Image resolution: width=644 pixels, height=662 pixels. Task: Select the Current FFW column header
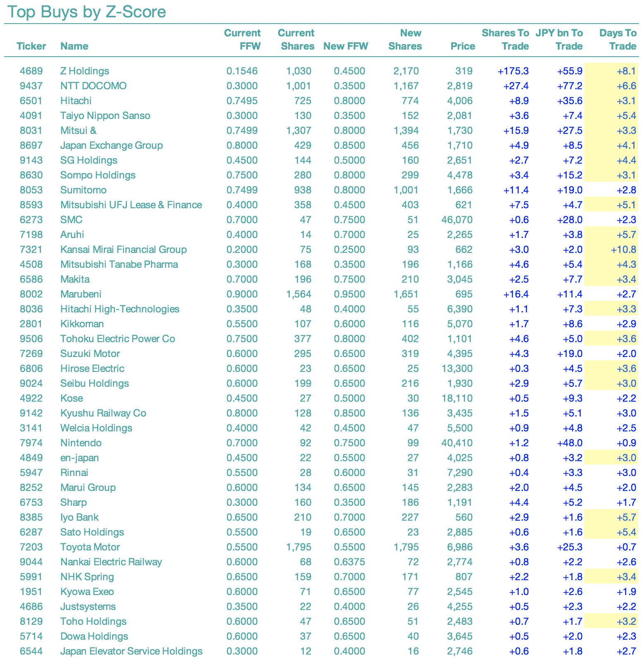pyautogui.click(x=242, y=39)
